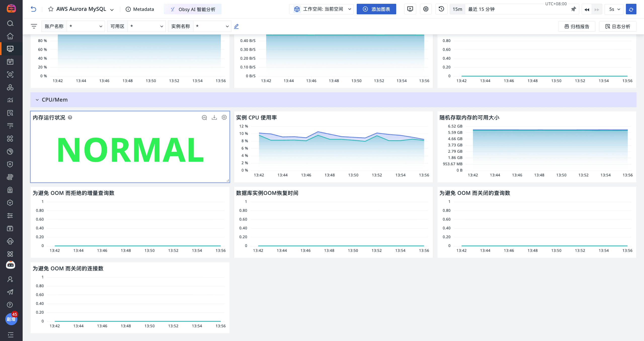Open Obsy AI 智能分析

(193, 9)
